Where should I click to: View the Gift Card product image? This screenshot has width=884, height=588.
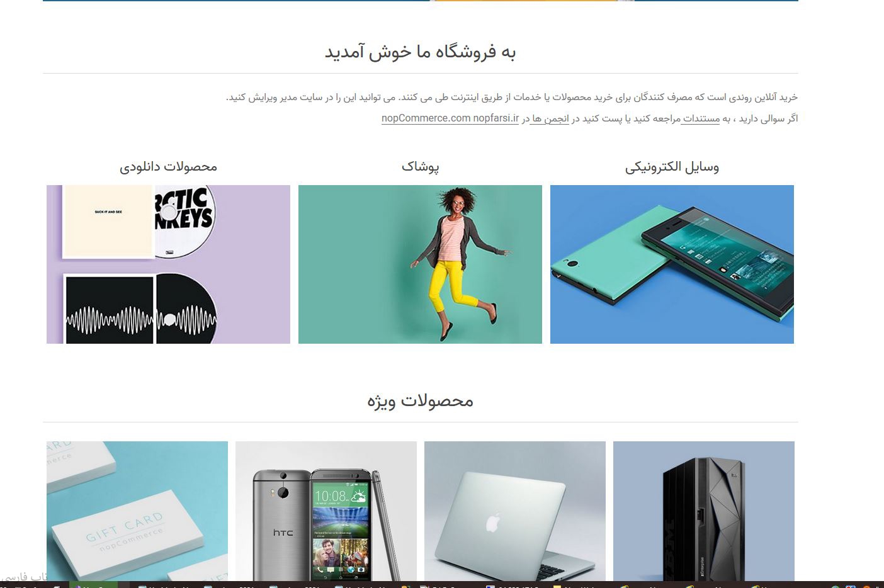click(137, 511)
